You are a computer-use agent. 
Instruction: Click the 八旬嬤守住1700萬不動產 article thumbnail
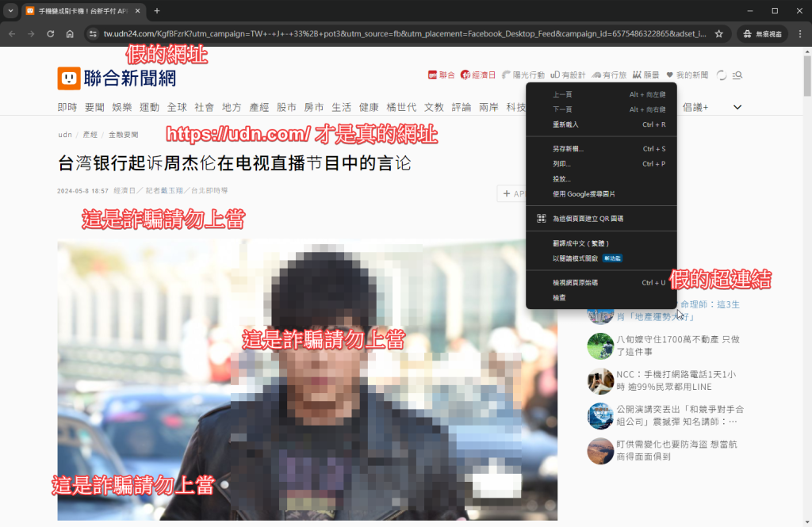pos(600,346)
